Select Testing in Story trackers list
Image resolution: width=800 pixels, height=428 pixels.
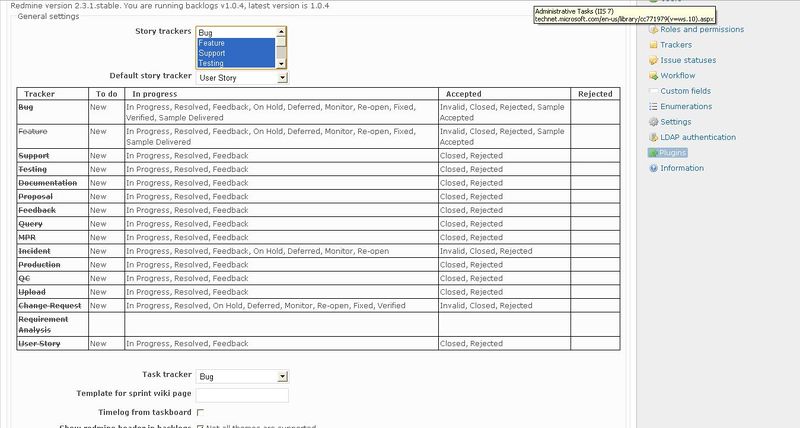[236, 63]
